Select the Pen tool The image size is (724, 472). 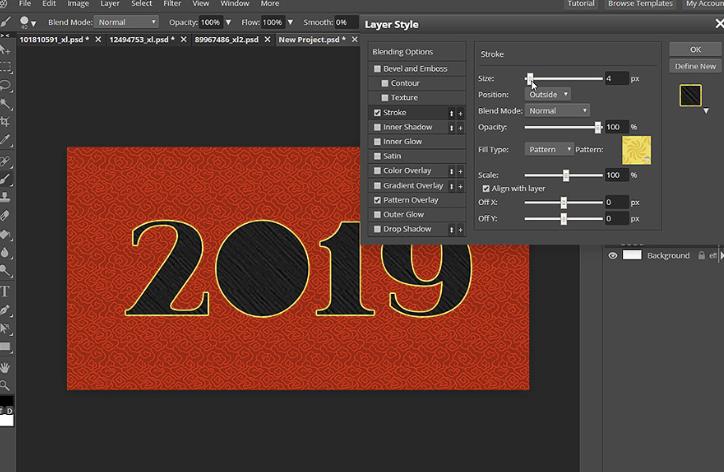click(x=5, y=310)
